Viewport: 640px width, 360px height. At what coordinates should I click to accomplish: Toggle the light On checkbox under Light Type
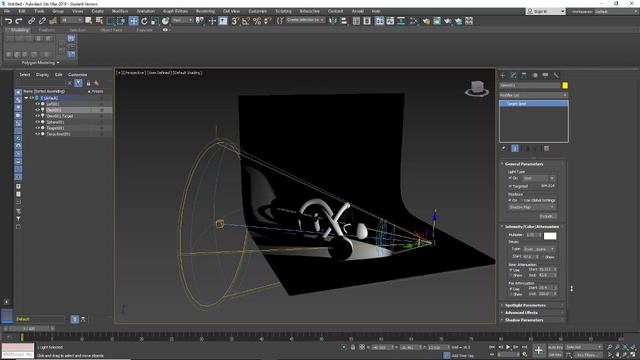click(510, 178)
